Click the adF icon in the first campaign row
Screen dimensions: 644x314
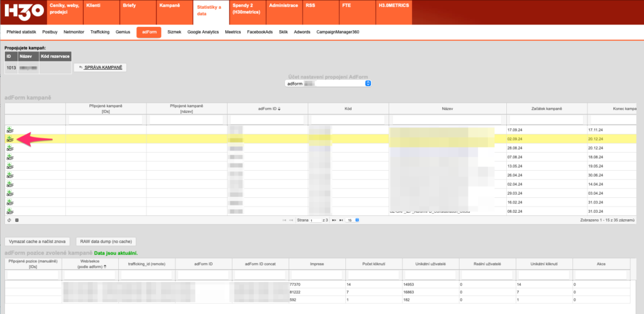[x=9, y=129]
